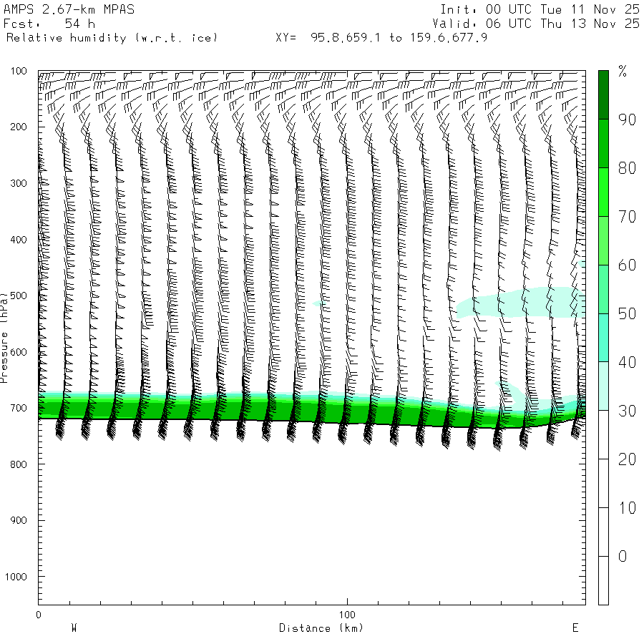Click the 'Relative humidity (w.r.t. ice)' label
Screen dimensions: 644x644
pos(112,38)
